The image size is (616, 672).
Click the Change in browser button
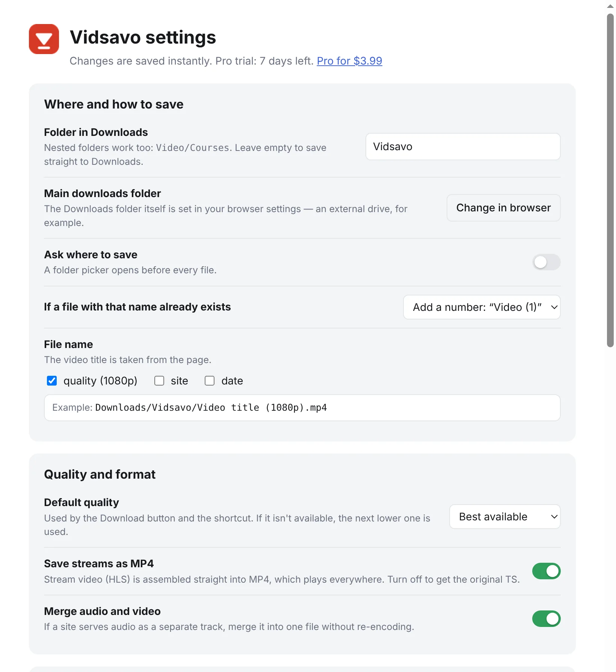[503, 208]
